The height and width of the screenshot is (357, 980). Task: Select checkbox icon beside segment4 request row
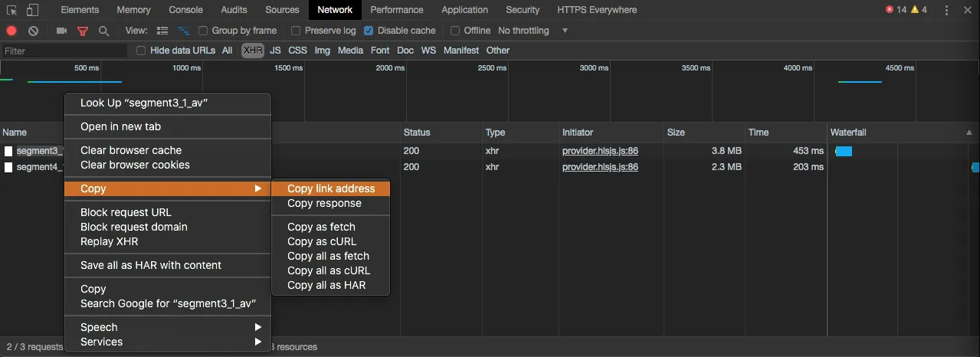(x=8, y=167)
